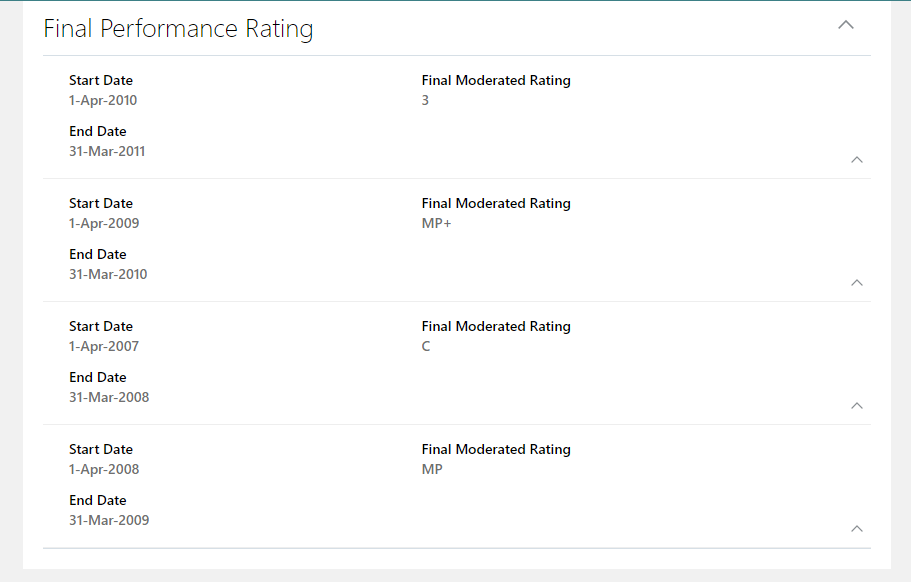This screenshot has width=911, height=582.
Task: Click the chevron above the 1-Apr-2009 entry
Action: pyautogui.click(x=857, y=159)
